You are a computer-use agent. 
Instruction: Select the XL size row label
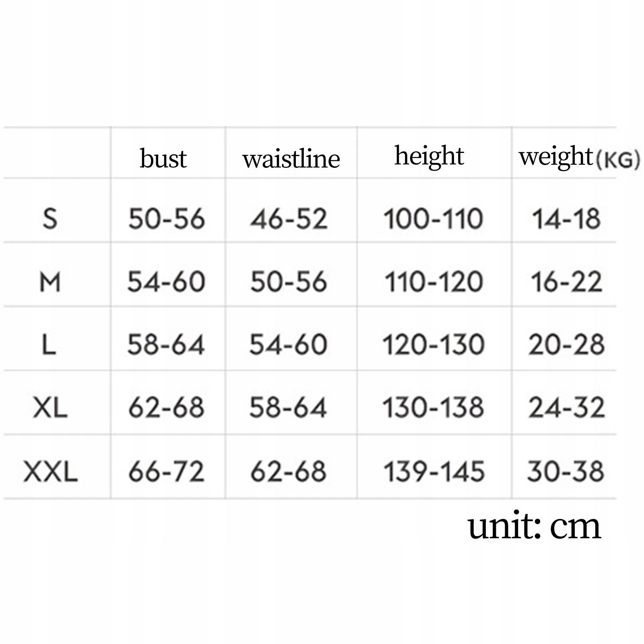[50, 408]
